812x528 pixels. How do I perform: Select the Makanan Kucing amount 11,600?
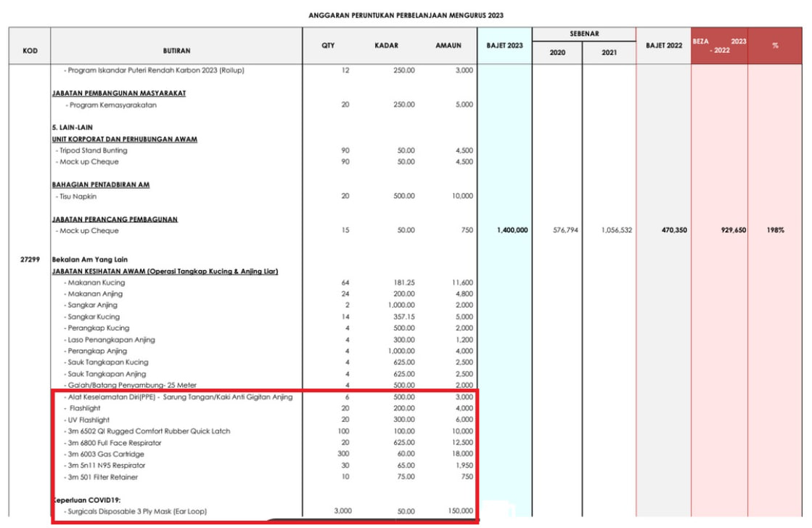462,283
